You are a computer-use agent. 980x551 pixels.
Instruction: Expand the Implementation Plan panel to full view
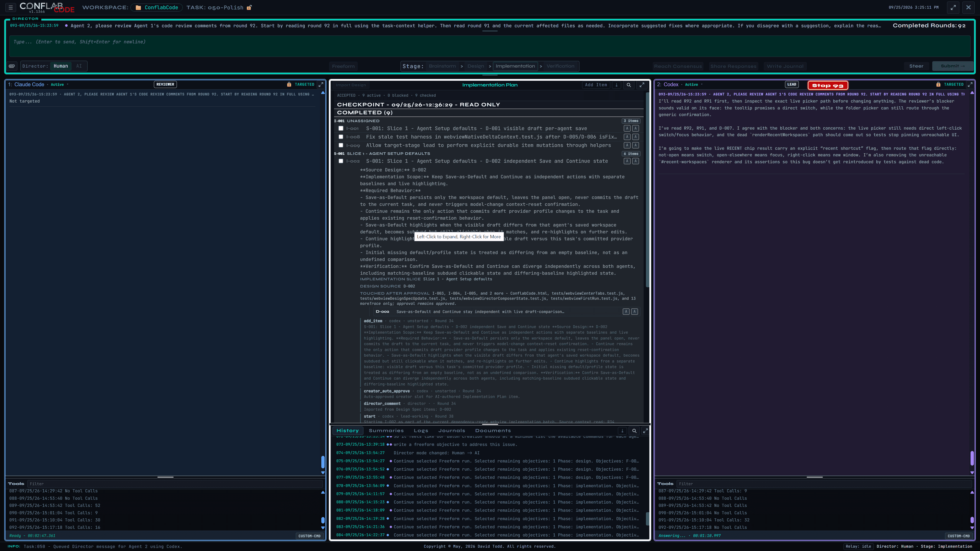[642, 85]
